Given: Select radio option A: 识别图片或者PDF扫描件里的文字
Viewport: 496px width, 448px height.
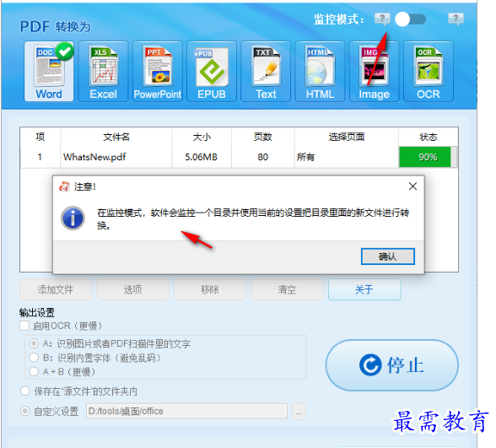Looking at the screenshot, I should (x=34, y=343).
